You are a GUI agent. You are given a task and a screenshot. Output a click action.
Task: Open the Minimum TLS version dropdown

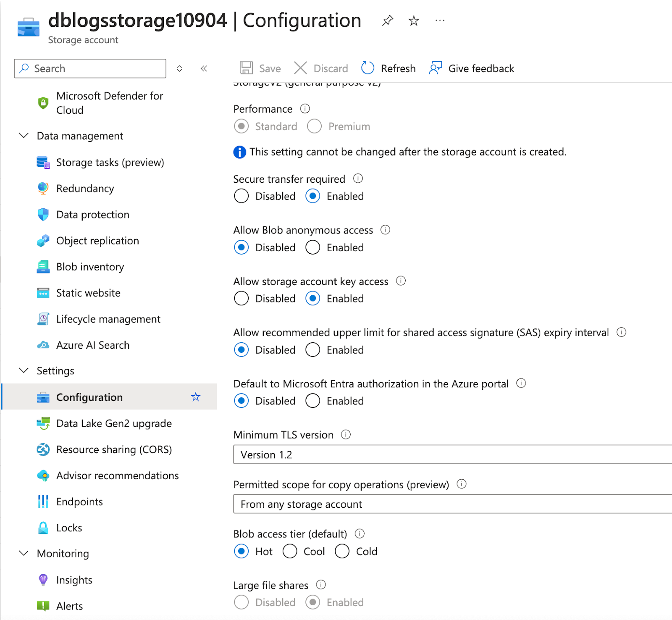pyautogui.click(x=452, y=454)
